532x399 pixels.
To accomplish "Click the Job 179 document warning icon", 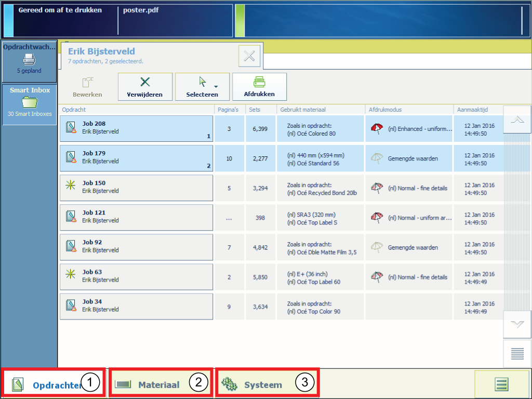I will coord(71,157).
